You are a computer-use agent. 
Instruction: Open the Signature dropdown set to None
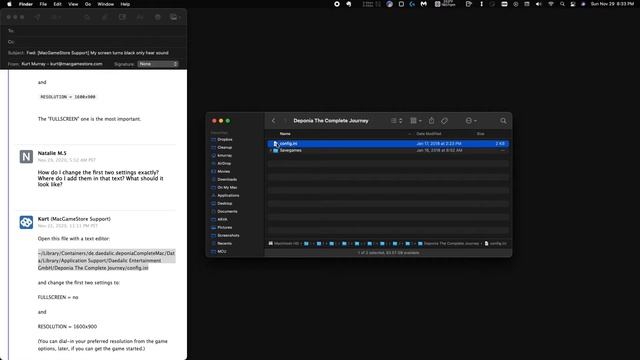(158, 64)
